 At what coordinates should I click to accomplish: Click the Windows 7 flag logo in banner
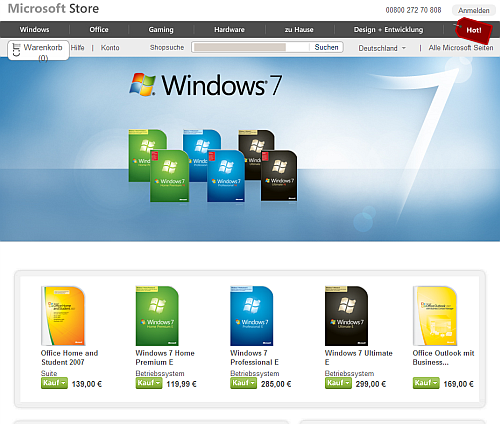pos(142,84)
